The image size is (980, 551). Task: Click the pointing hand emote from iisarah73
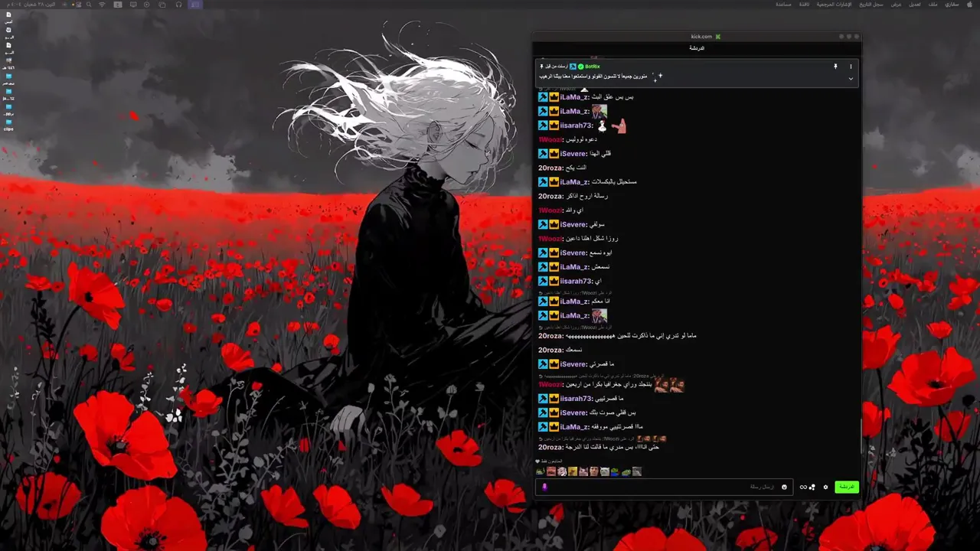[619, 126]
